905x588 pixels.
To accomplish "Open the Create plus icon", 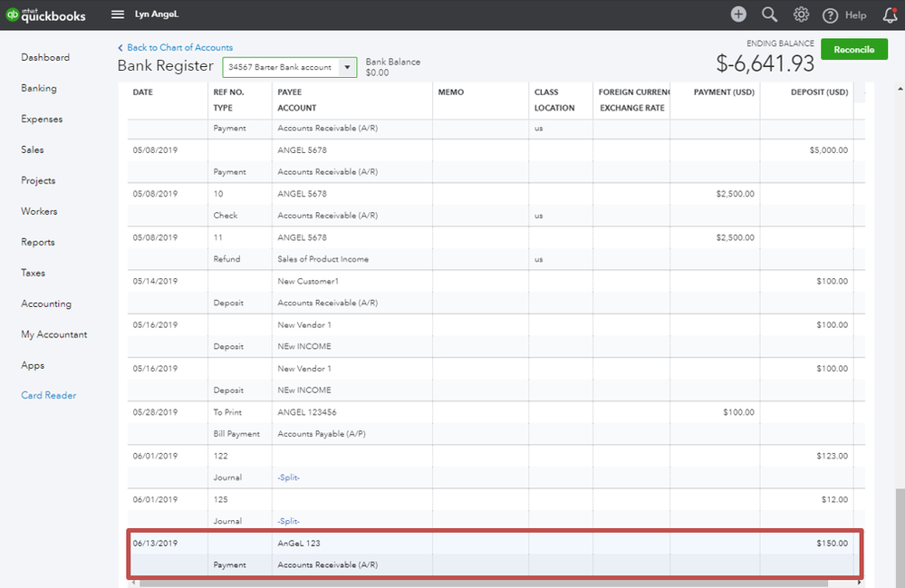I will pos(738,14).
